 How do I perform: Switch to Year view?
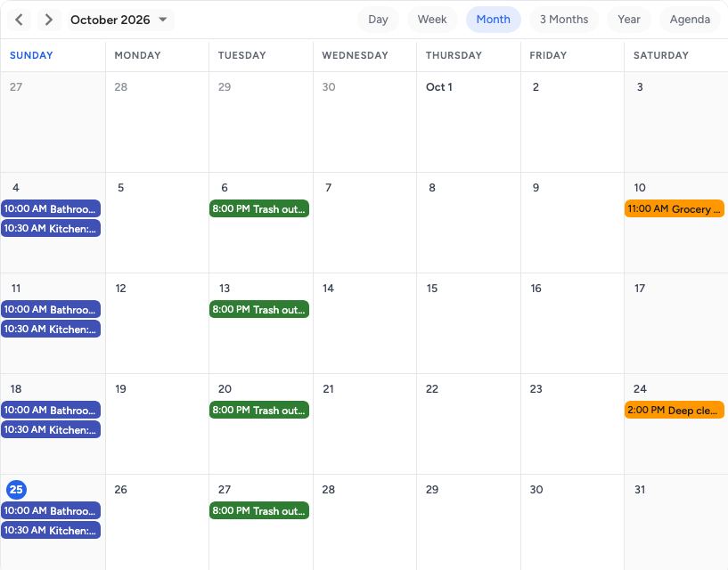point(628,20)
